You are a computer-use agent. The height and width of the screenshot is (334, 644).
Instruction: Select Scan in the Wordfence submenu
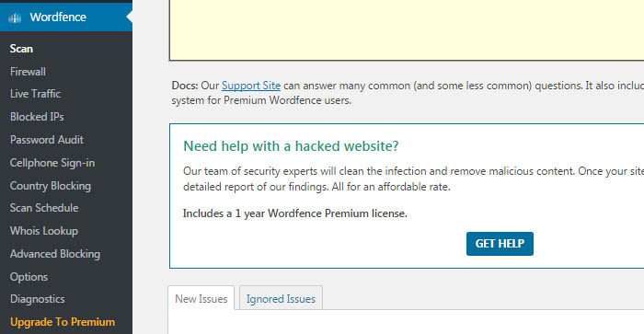[x=21, y=49]
